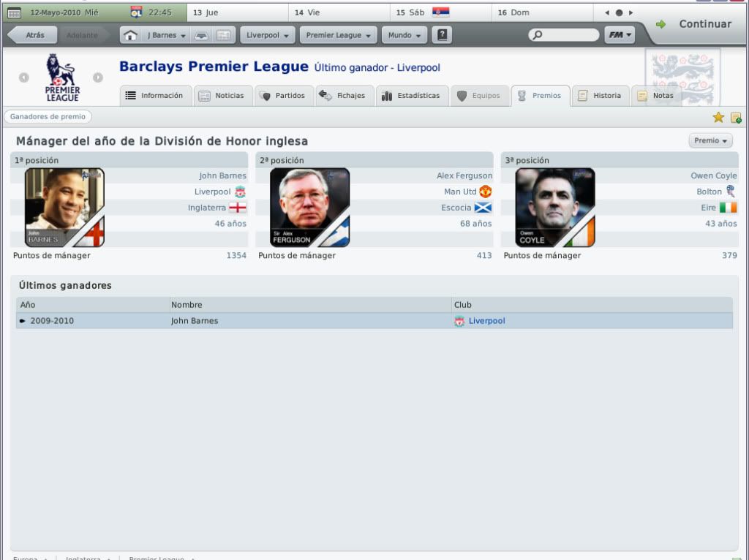The height and width of the screenshot is (560, 749).
Task: Click the Man Utd club badge
Action: pyautogui.click(x=486, y=192)
